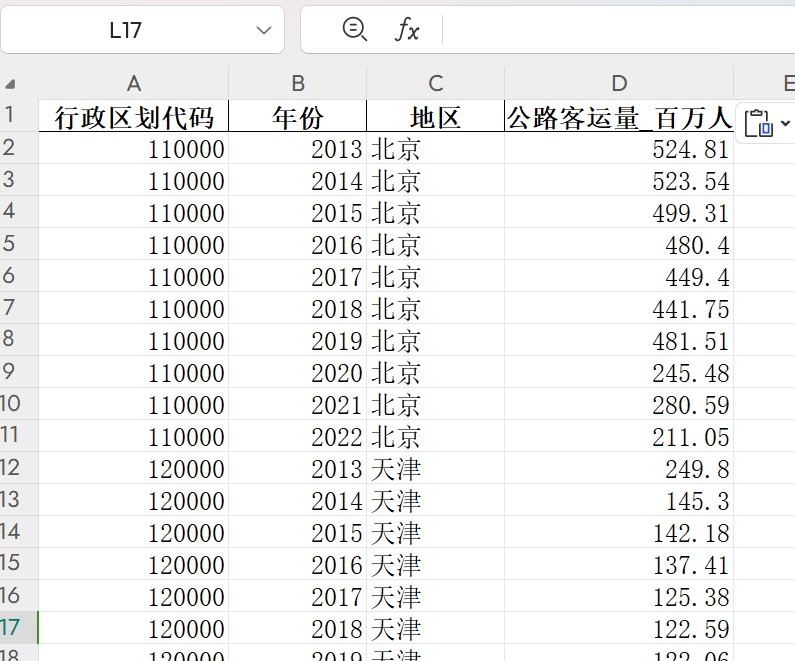Viewport: 795px width, 661px height.
Task: Click the cell with value 122.59
Action: point(619,628)
